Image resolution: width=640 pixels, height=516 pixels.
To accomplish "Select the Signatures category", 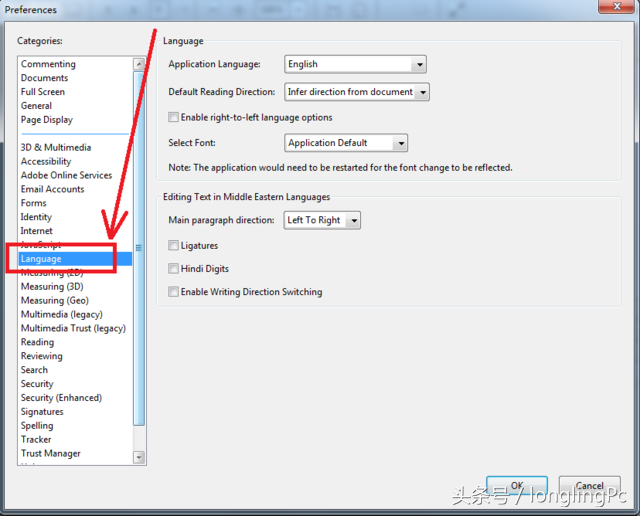I will click(x=42, y=411).
